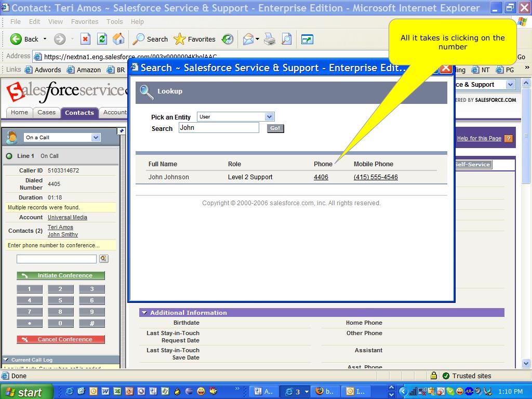Click the Lookup Search text field
This screenshot has height=399, width=532.
219,128
